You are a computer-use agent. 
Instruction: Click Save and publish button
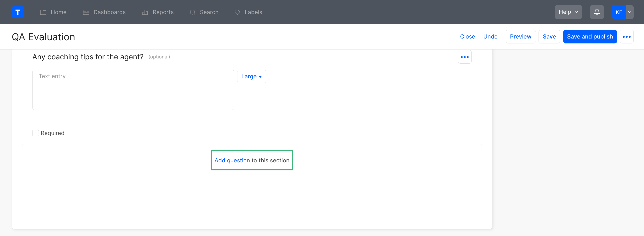(590, 37)
